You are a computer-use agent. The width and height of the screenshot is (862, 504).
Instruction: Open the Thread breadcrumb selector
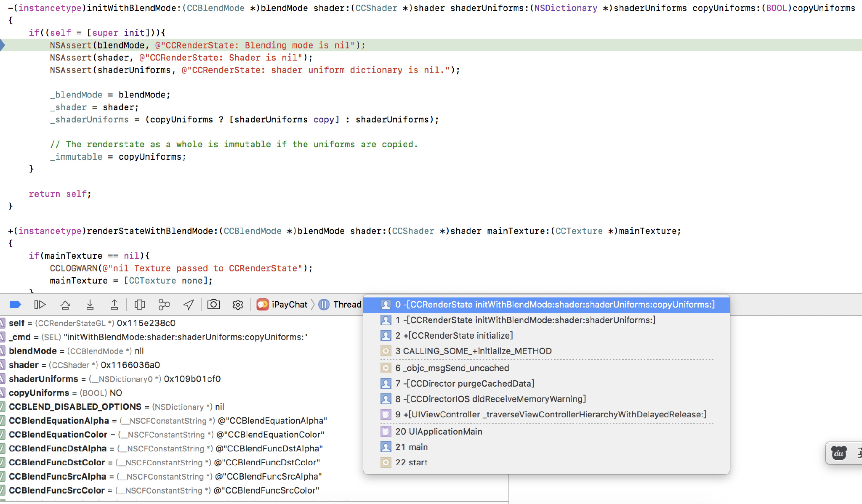(340, 304)
